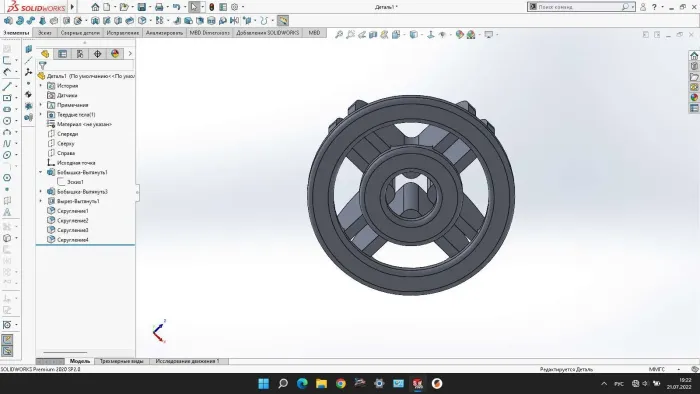The width and height of the screenshot is (700, 394).
Task: Open the ConfigurationManager tab icon
Action: click(x=80, y=54)
